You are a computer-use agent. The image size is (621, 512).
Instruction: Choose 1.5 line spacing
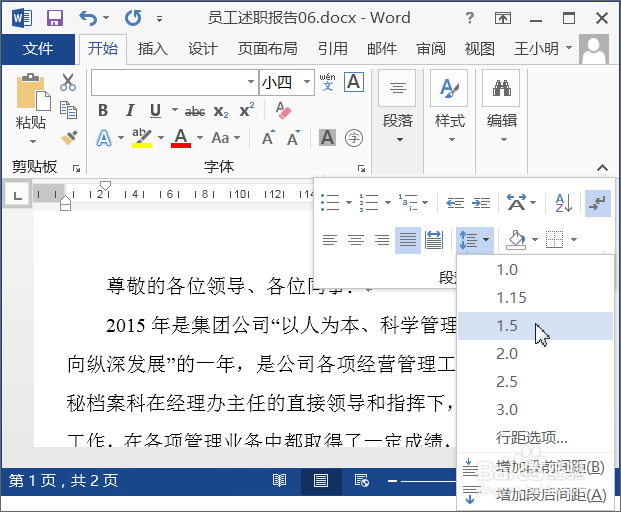point(535,326)
